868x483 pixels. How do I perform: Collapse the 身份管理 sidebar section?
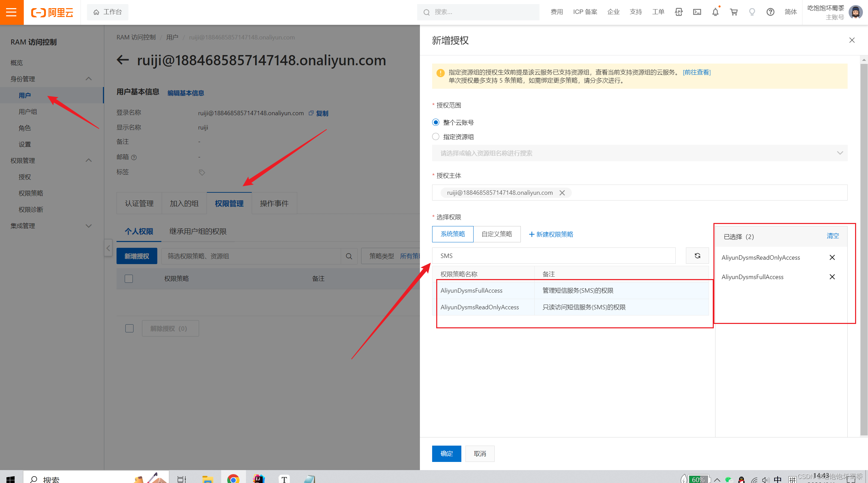pos(89,79)
